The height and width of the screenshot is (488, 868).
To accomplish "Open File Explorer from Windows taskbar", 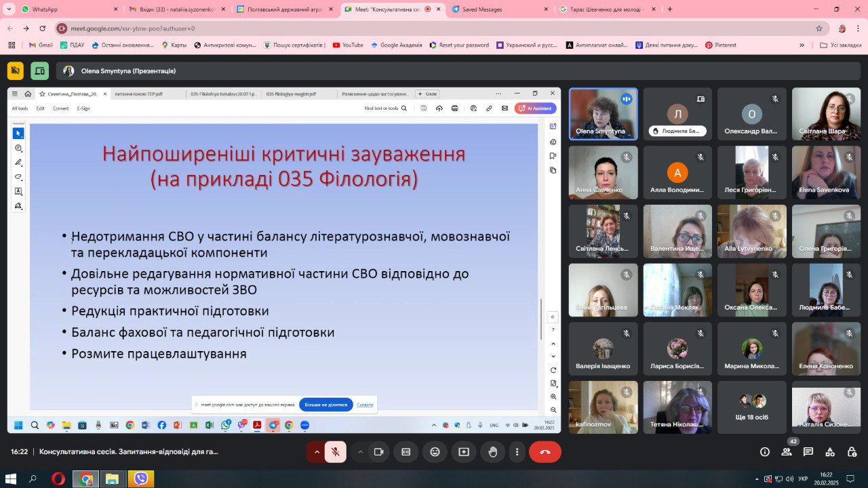I will (113, 479).
